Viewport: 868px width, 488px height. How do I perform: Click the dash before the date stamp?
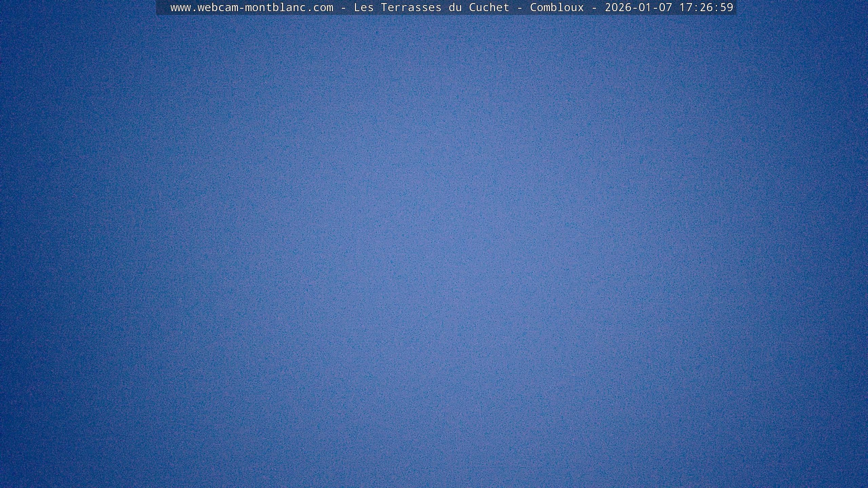click(x=594, y=7)
